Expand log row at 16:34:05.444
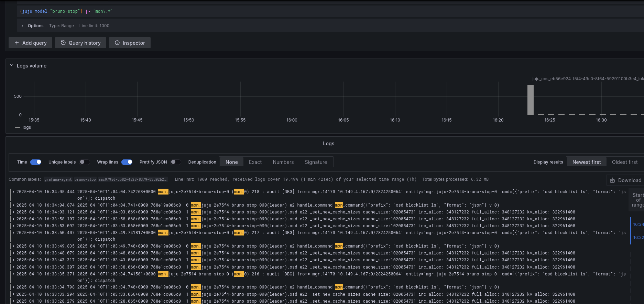This screenshot has width=644, height=304. click(x=13, y=192)
